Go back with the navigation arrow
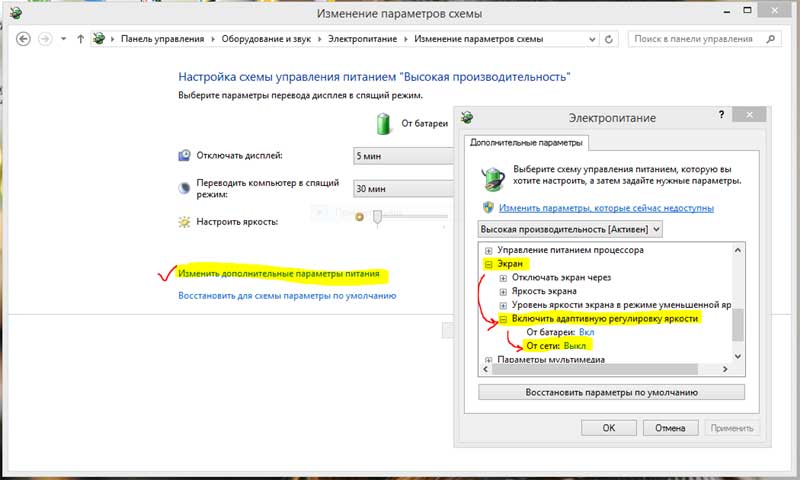 pyautogui.click(x=23, y=39)
